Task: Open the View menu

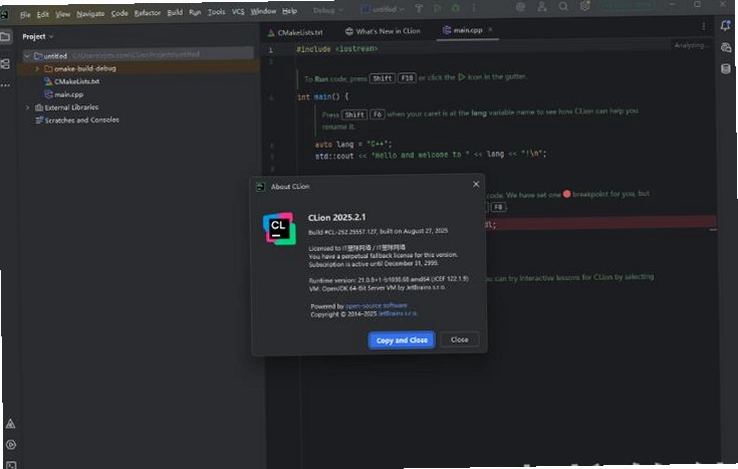Action: click(63, 14)
